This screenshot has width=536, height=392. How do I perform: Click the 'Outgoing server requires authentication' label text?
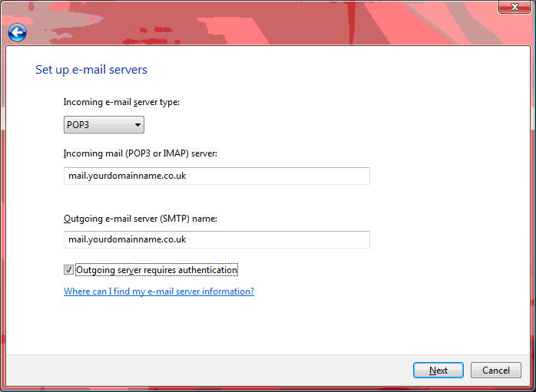(x=157, y=270)
